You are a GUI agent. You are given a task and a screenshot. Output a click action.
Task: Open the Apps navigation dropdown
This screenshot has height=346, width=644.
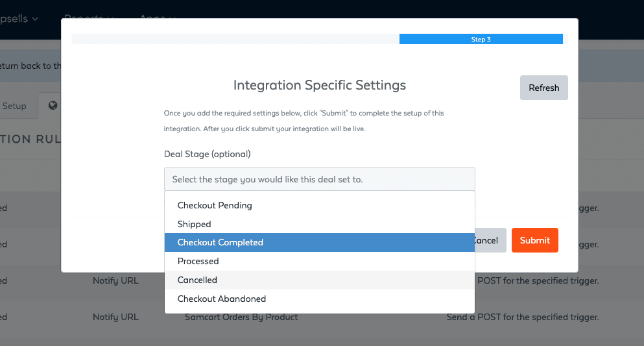pyautogui.click(x=158, y=18)
